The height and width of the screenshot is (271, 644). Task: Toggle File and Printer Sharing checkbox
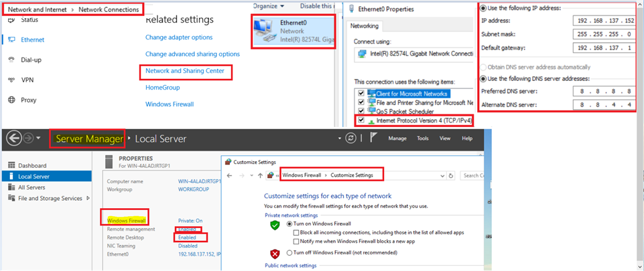coord(361,102)
